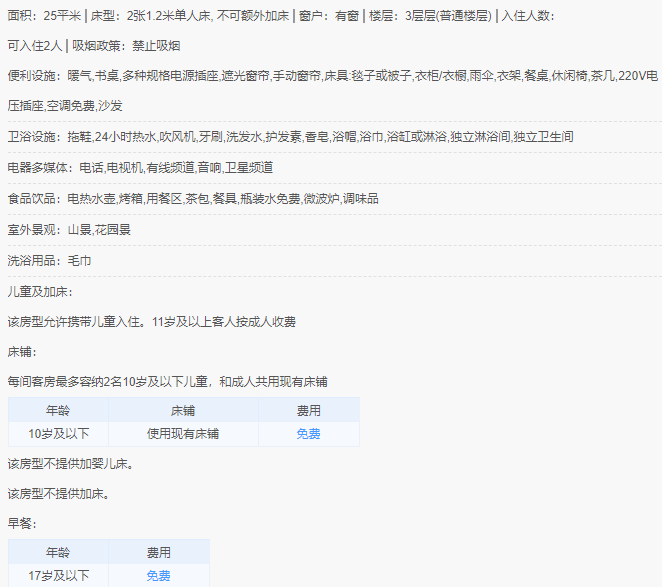Image resolution: width=662 pixels, height=587 pixels.
Task: Click the blue 免费 in breakfast table
Action: 158,576
